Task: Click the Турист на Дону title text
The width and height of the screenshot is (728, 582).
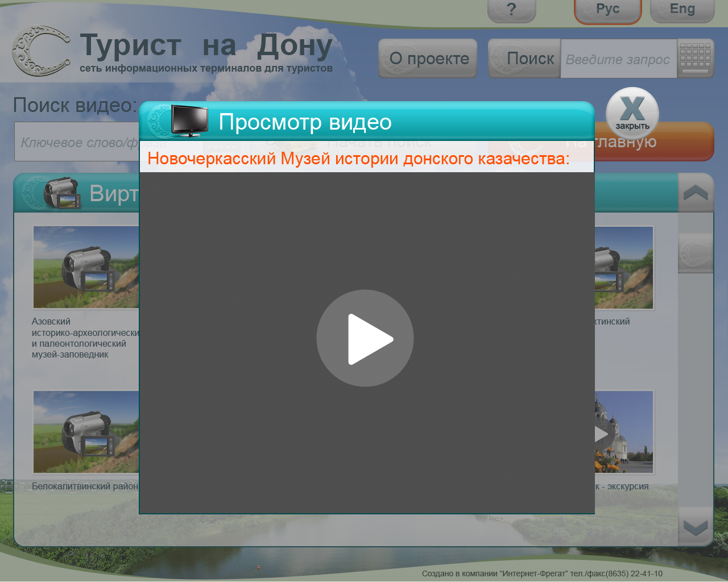Action: tap(206, 46)
